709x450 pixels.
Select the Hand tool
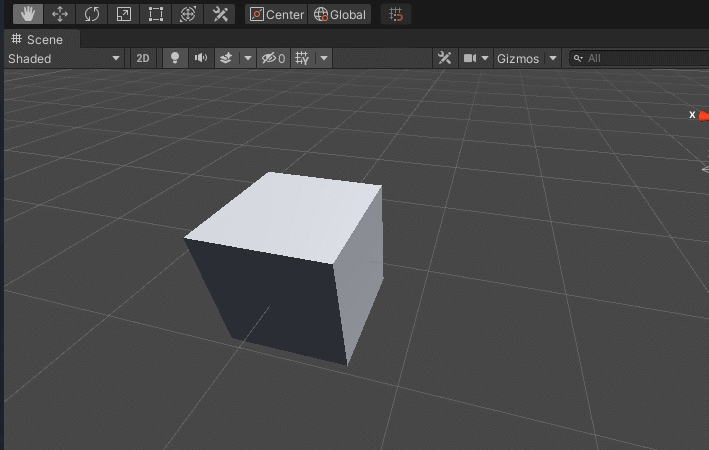click(x=28, y=14)
